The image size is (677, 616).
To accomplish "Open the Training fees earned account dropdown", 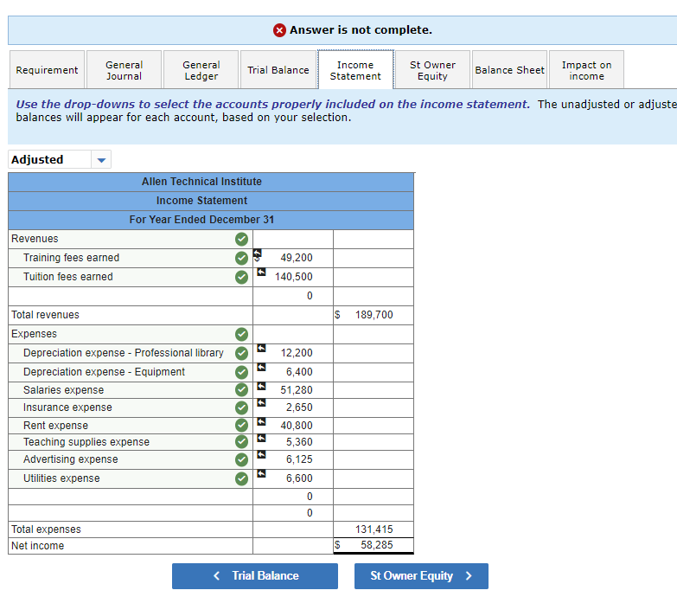I will click(x=131, y=258).
